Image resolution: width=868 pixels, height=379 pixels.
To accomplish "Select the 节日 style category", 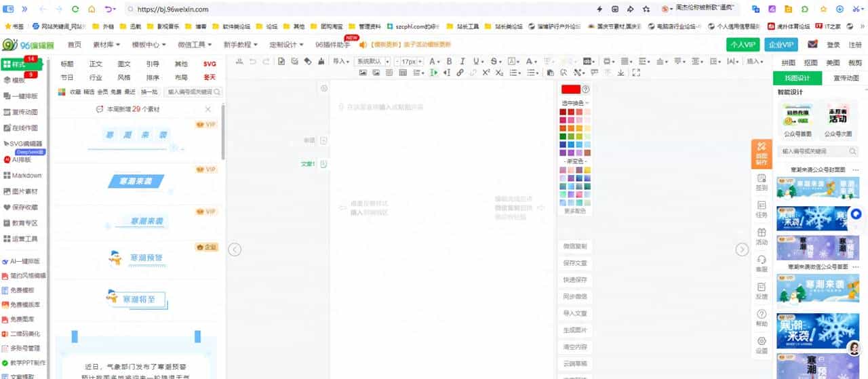I will pos(67,77).
